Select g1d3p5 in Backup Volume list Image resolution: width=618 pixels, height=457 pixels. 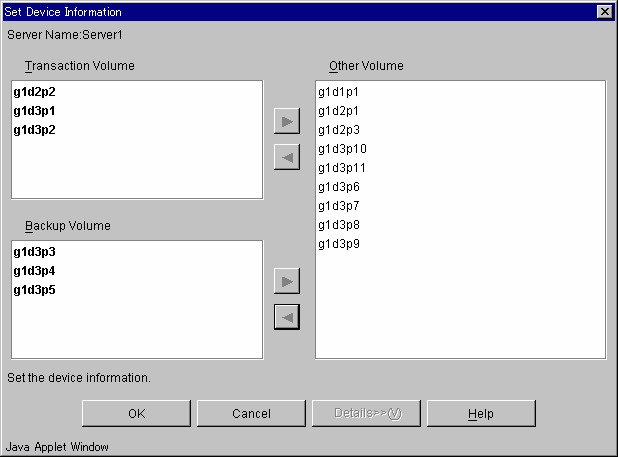pos(35,290)
